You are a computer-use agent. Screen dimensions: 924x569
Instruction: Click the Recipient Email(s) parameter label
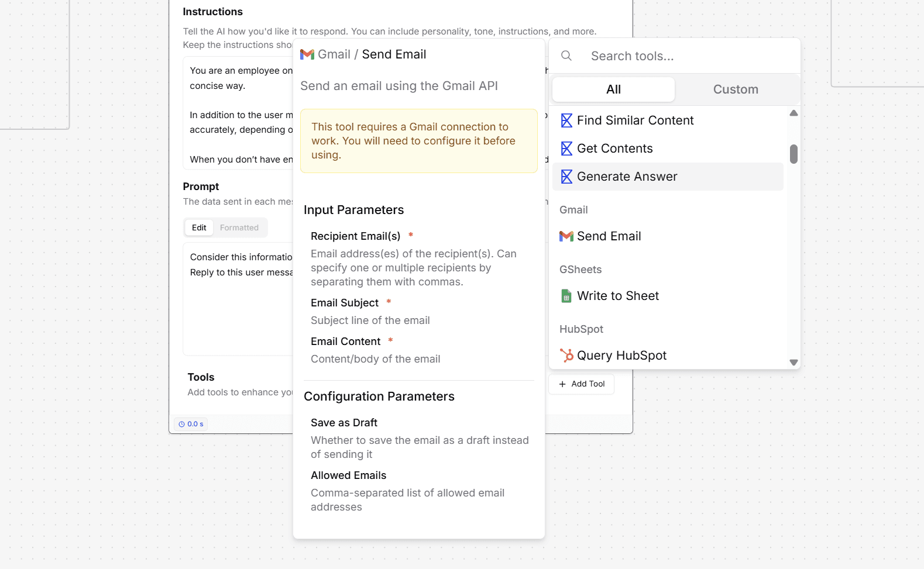(356, 236)
